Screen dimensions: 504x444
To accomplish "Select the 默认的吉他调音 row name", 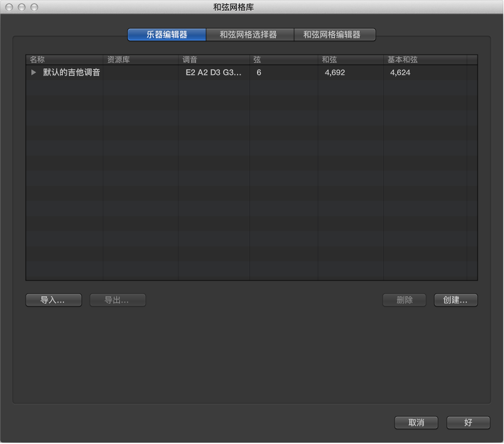I will tap(72, 72).
